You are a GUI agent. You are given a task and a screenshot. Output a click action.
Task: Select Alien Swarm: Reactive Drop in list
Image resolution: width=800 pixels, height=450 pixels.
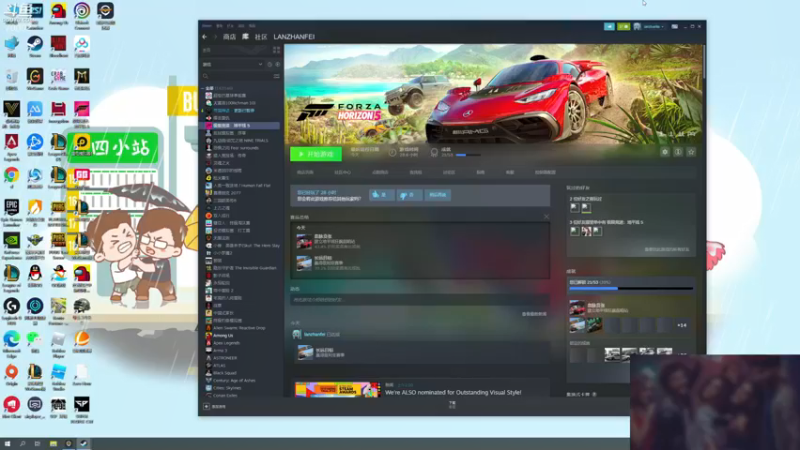[x=241, y=328]
